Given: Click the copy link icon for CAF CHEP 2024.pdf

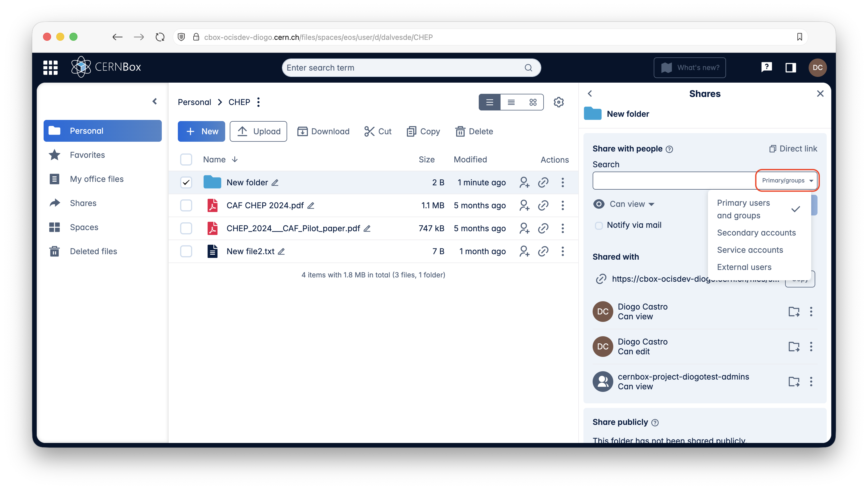Looking at the screenshot, I should click(543, 205).
